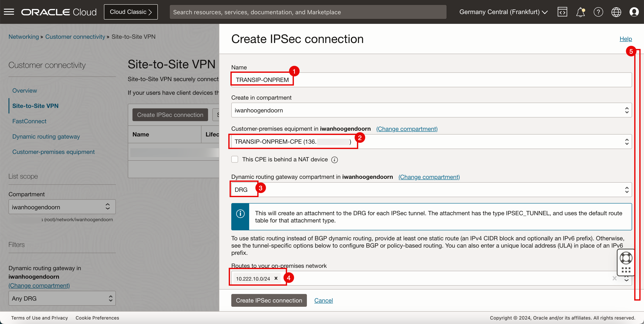
Task: Enable 'This CPE is behind a NAT device'
Action: 234,159
